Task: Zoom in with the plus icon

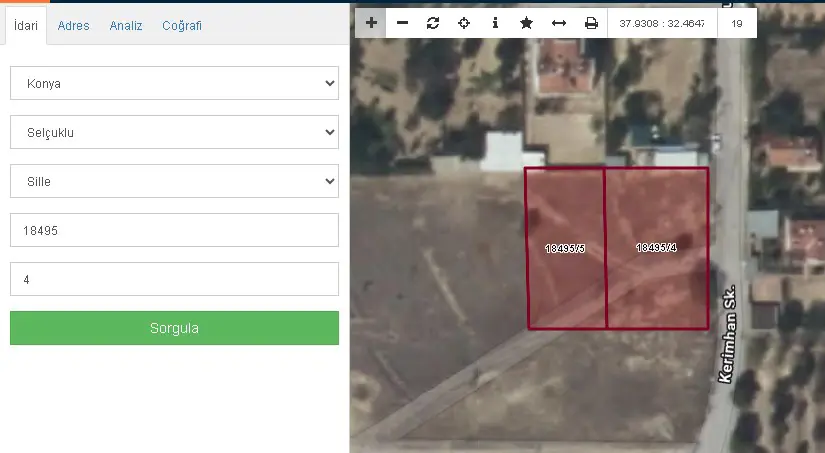Action: tap(371, 23)
